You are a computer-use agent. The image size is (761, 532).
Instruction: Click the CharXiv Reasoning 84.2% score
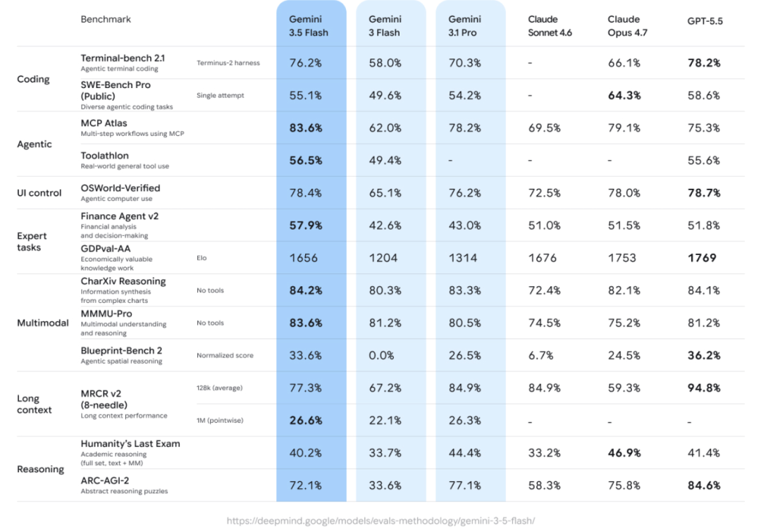[306, 290]
